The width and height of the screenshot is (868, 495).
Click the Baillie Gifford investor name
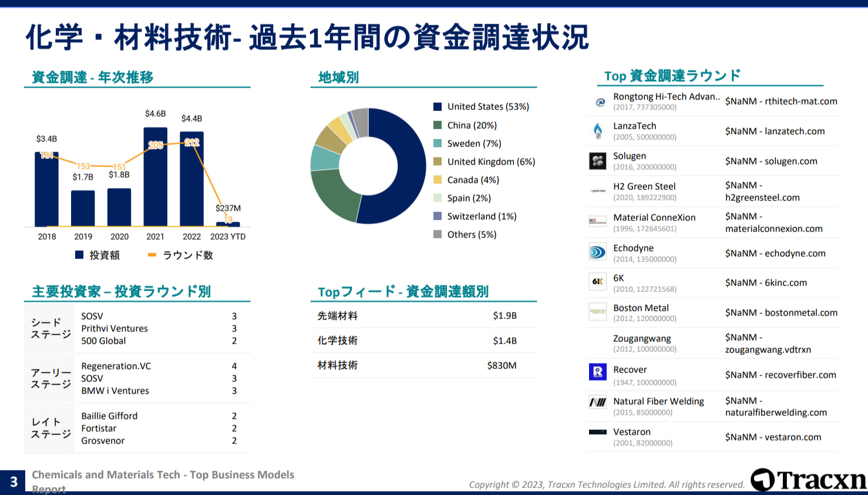(x=109, y=416)
